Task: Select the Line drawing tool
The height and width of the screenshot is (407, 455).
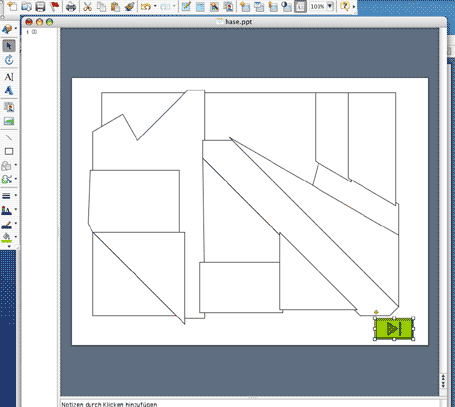Action: coord(9,137)
